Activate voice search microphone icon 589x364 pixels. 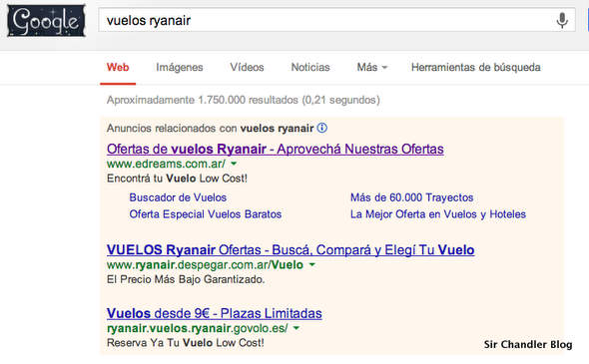coord(562,20)
